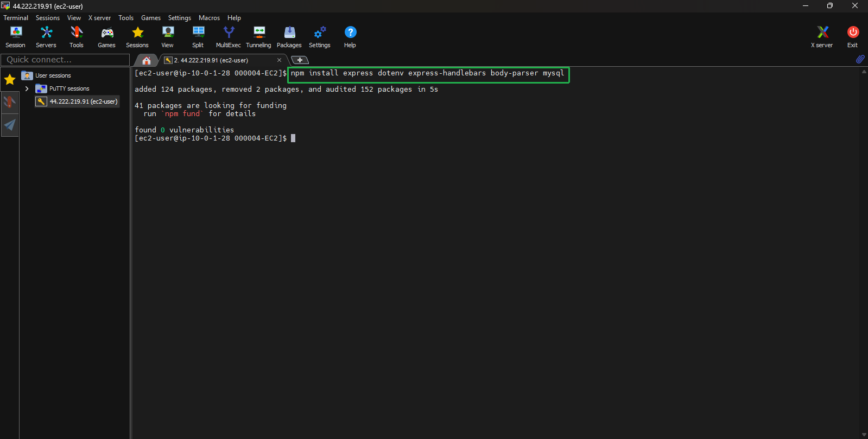Viewport: 868px width, 439px height.
Task: Click the npm install command text
Action: (427, 73)
